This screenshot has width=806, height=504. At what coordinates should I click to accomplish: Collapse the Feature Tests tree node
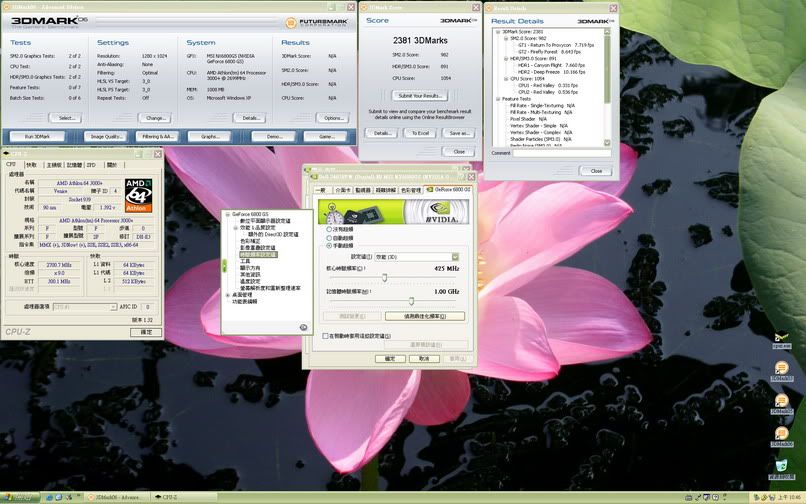498,99
